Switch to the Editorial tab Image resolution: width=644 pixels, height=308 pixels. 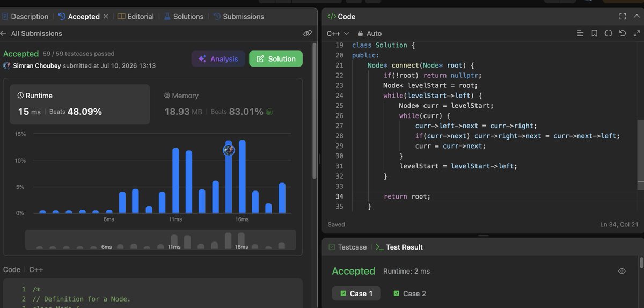click(x=135, y=17)
